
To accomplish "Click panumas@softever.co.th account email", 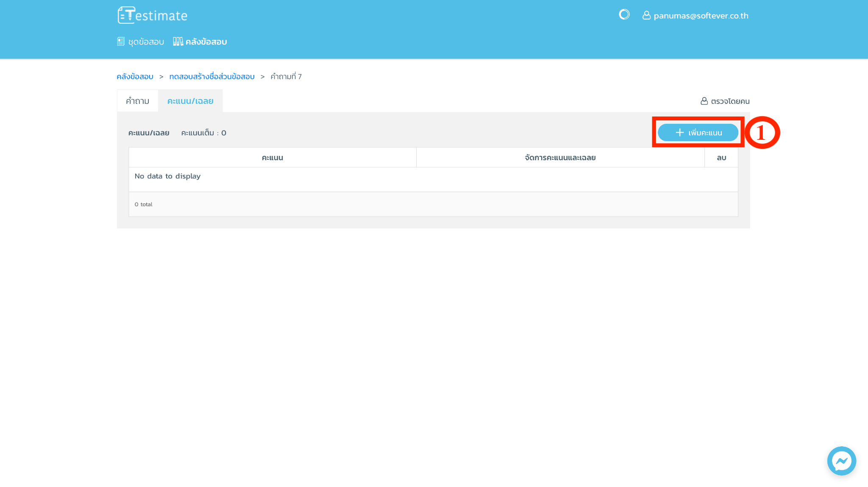I will (701, 16).
